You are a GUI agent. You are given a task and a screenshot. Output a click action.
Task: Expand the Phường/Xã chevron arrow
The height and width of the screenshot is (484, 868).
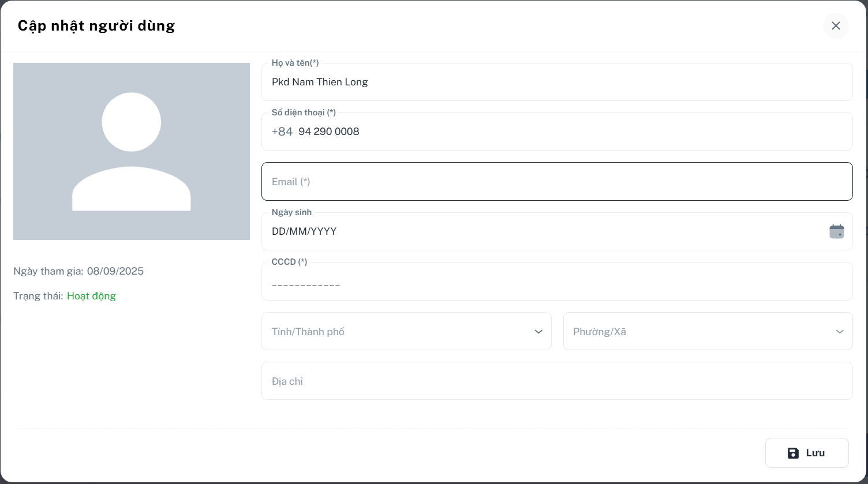coord(839,332)
